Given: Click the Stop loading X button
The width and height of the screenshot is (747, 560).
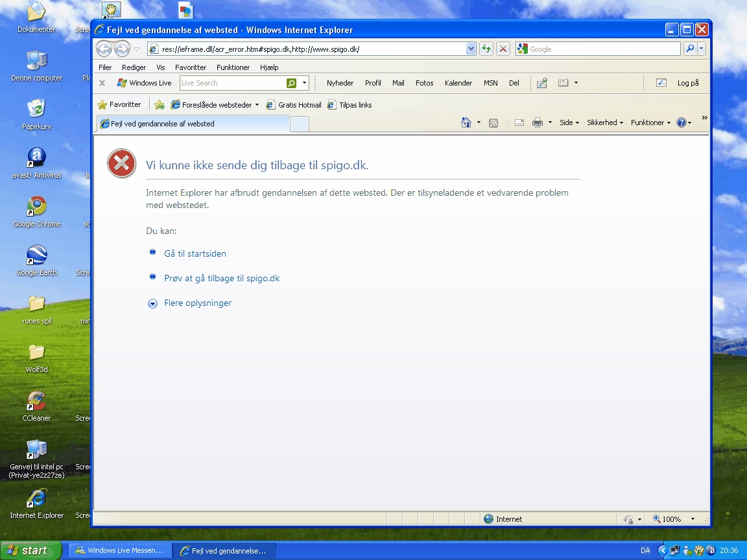Looking at the screenshot, I should tap(503, 49).
